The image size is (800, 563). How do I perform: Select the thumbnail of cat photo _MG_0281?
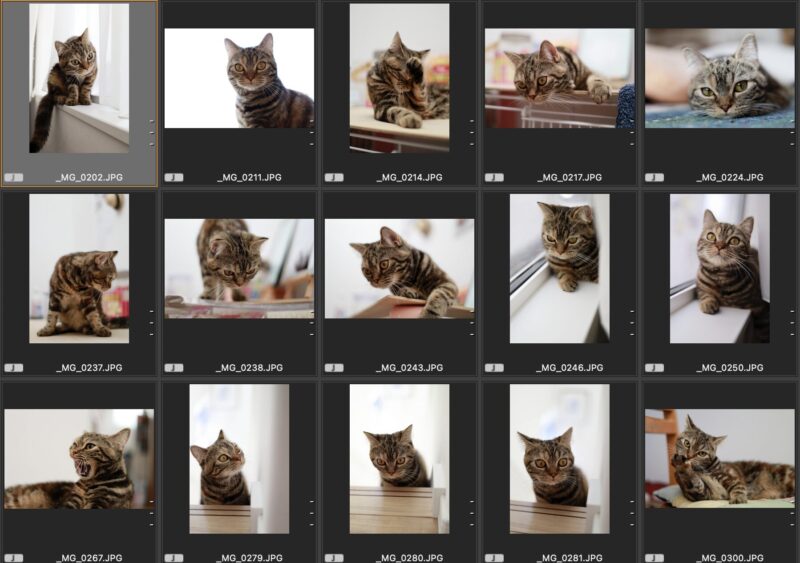(x=559, y=458)
